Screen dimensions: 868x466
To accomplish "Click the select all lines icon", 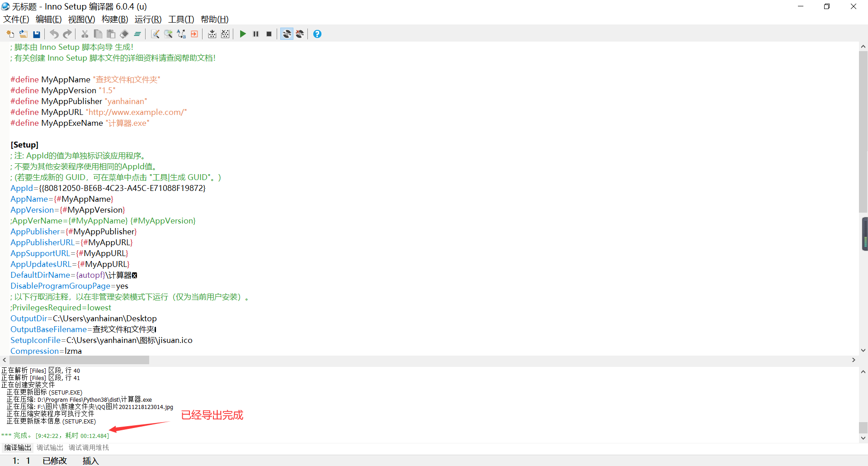I will [137, 34].
